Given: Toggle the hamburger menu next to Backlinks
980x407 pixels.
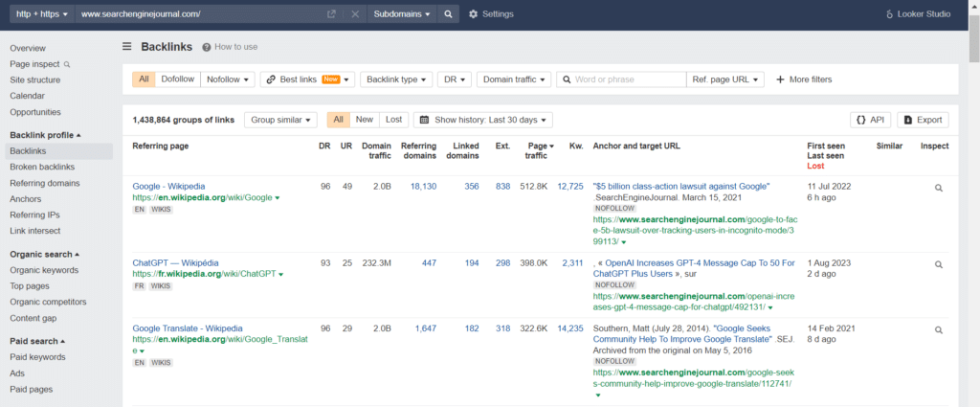Looking at the screenshot, I should (127, 46).
